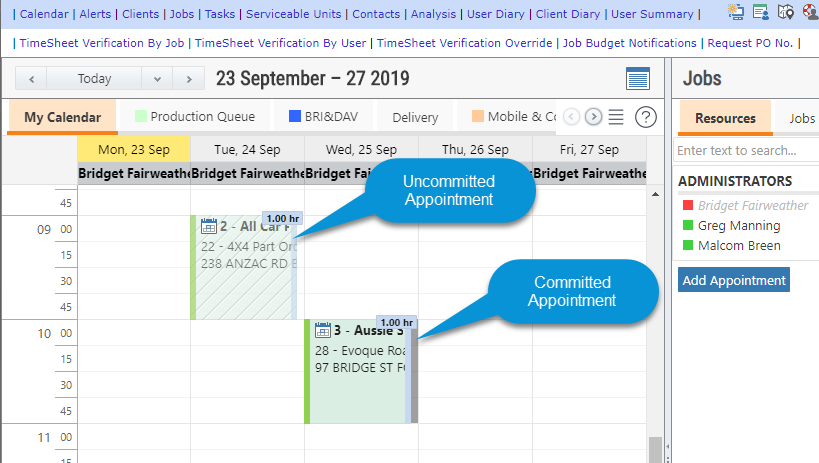The image size is (819, 463).
Task: Click the calendar scroll up arrow
Action: point(655,194)
